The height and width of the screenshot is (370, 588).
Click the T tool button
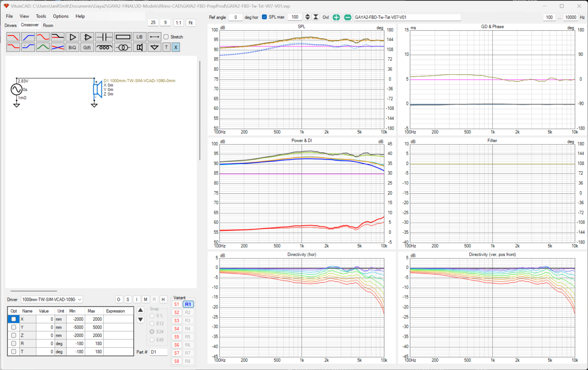tap(167, 47)
